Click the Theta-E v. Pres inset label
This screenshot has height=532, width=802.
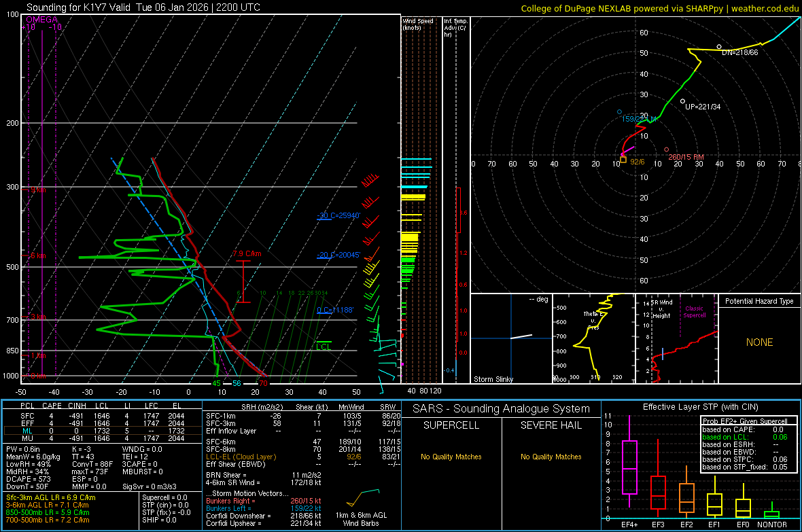coord(594,321)
